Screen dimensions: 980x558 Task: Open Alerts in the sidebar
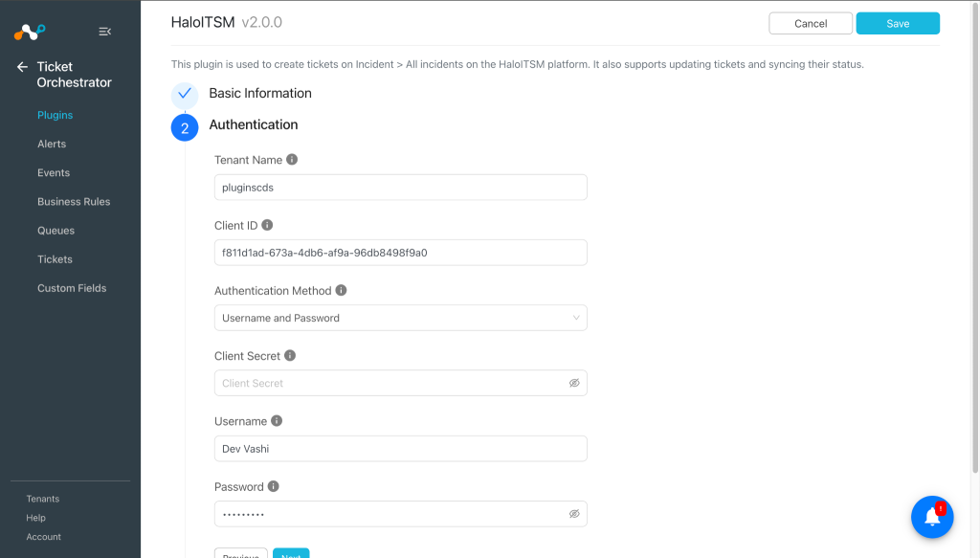click(x=52, y=144)
